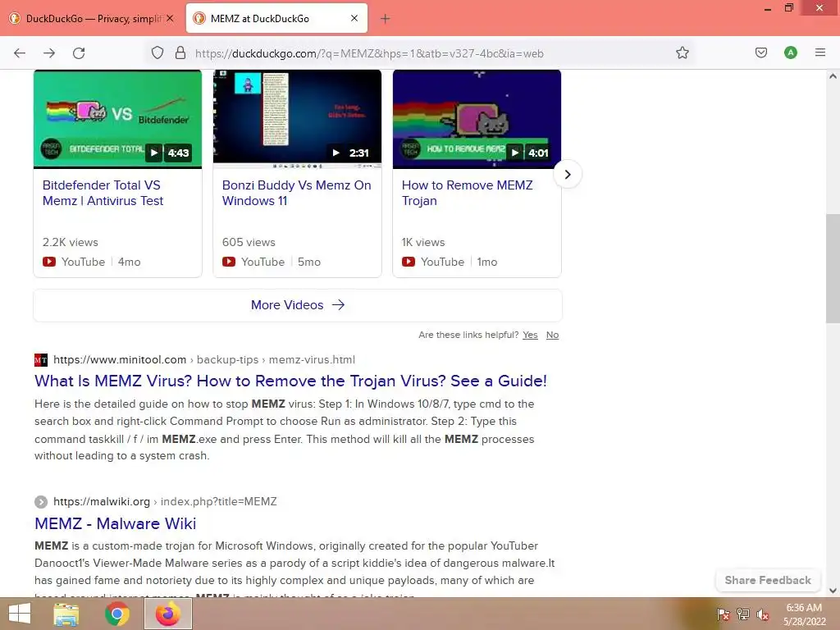The height and width of the screenshot is (630, 840).
Task: Save page to Pocket
Action: 760,52
